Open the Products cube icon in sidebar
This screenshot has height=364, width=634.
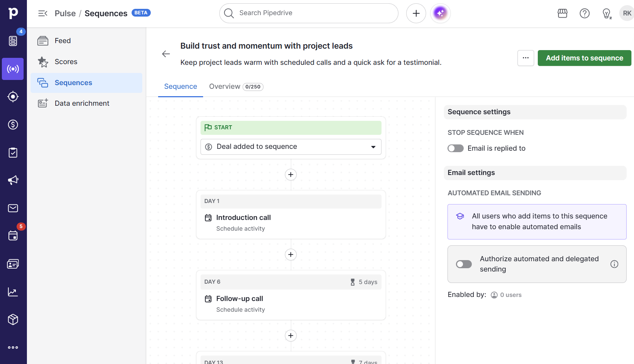pos(13,319)
